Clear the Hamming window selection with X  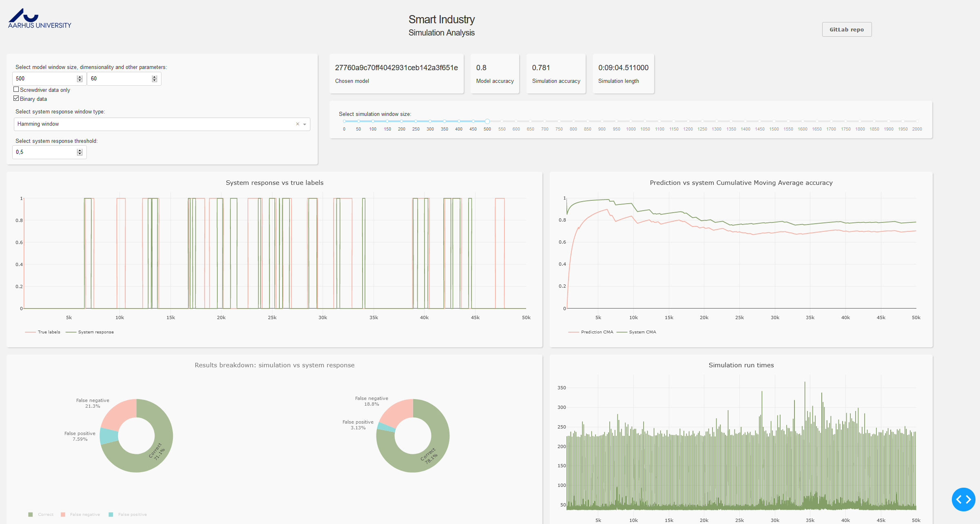[x=297, y=124]
